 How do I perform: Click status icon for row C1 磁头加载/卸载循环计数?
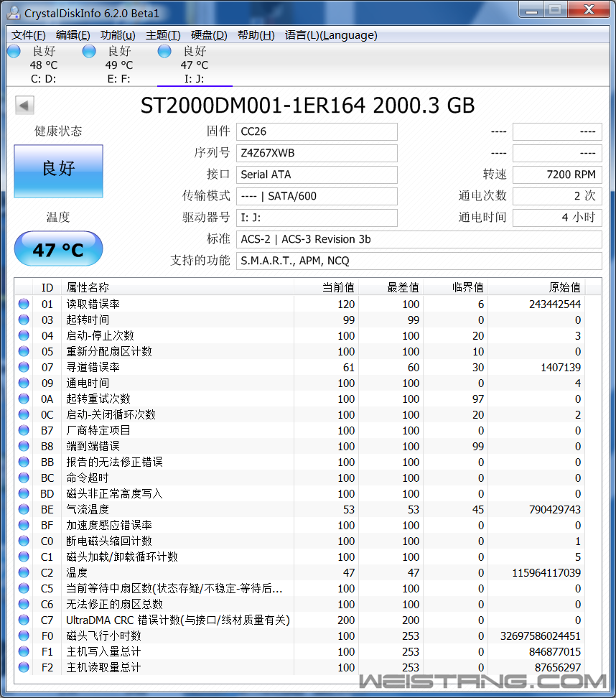pos(24,557)
